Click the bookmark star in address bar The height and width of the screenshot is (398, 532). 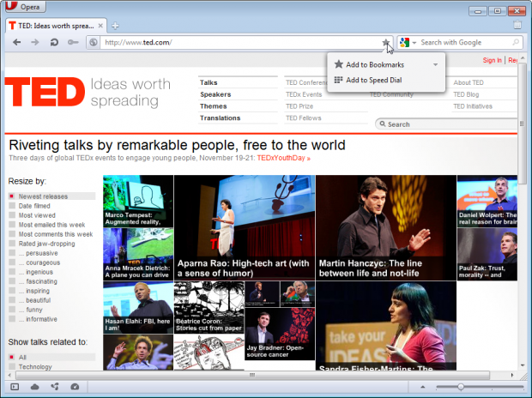click(x=386, y=42)
